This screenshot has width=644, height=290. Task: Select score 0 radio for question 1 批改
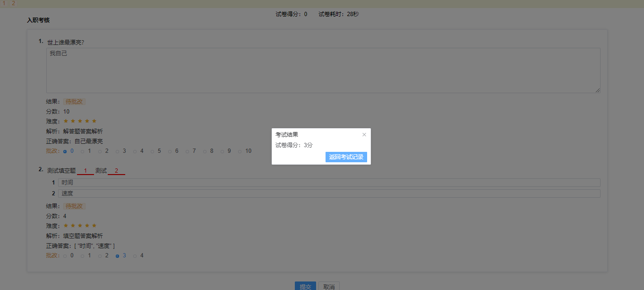(65, 151)
